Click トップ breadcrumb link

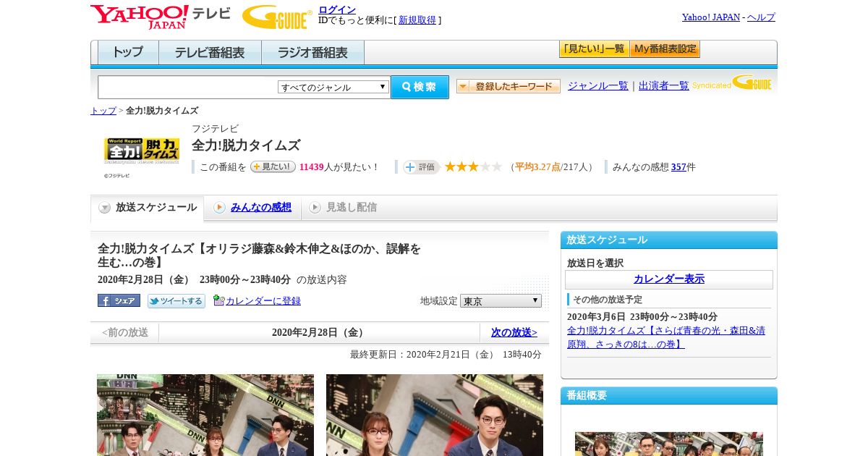click(103, 111)
